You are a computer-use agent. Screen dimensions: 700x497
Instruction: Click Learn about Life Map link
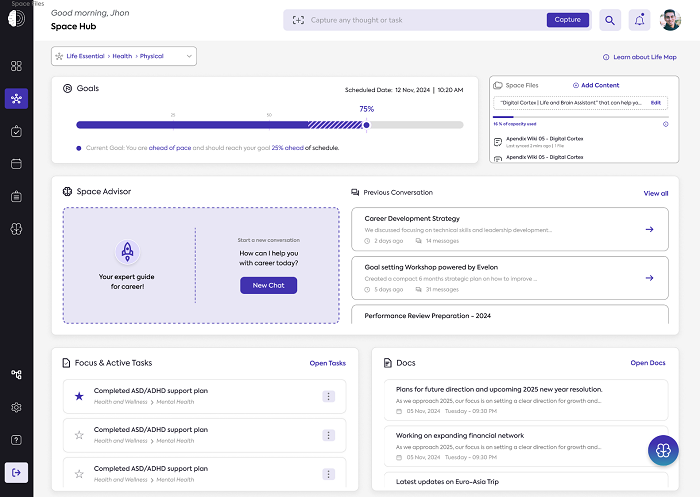pos(640,57)
